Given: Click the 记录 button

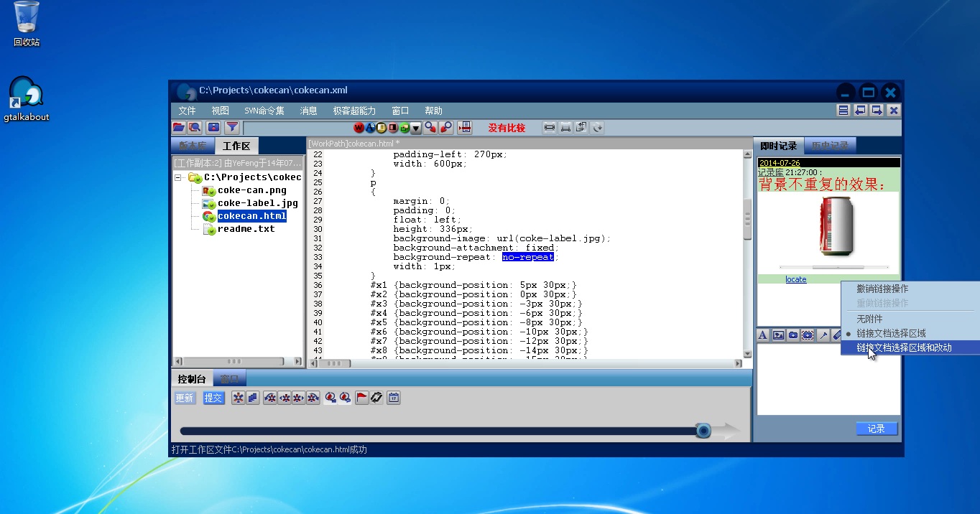Looking at the screenshot, I should coord(877,429).
